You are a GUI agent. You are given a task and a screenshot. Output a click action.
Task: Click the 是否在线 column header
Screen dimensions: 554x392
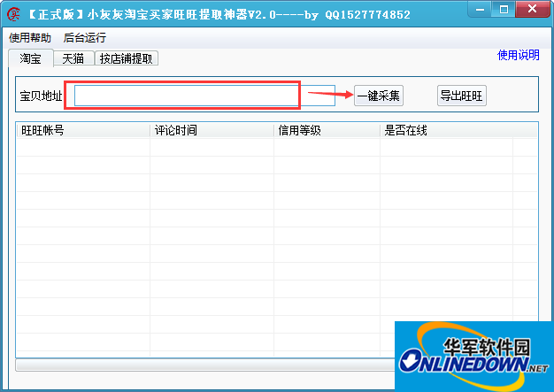coord(446,130)
